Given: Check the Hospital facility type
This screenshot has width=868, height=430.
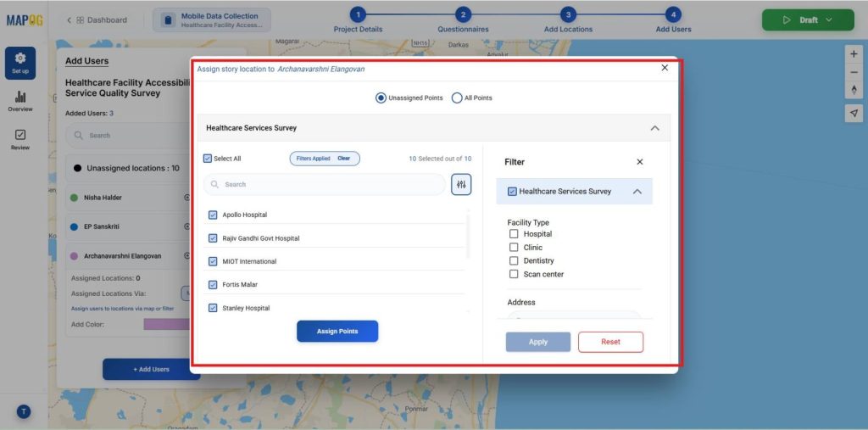Looking at the screenshot, I should pos(514,234).
